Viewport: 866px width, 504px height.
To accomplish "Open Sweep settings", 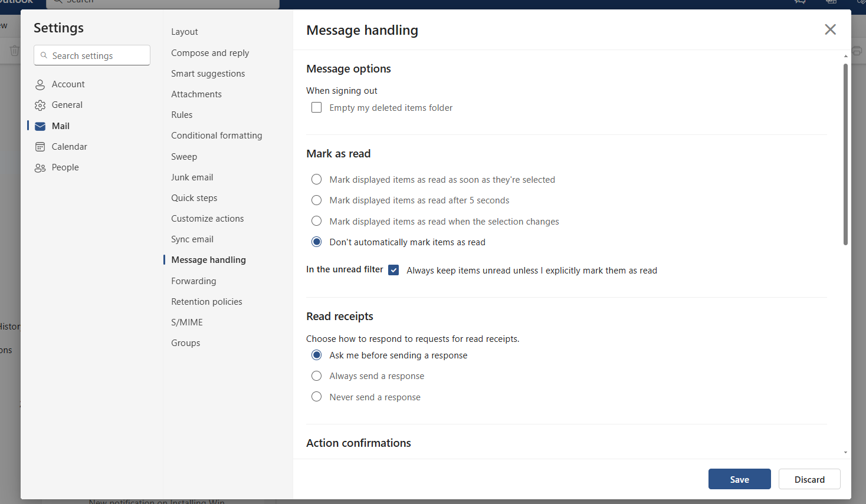I will pos(184,157).
